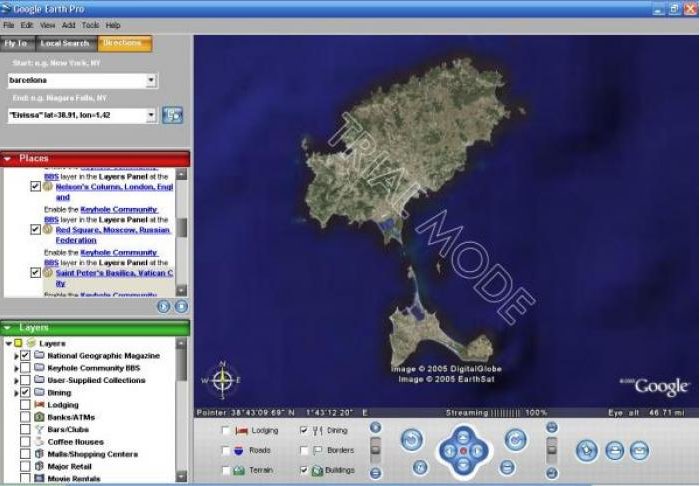Screen dimensions: 700x486
Task: Open the File menu
Action: click(9, 25)
